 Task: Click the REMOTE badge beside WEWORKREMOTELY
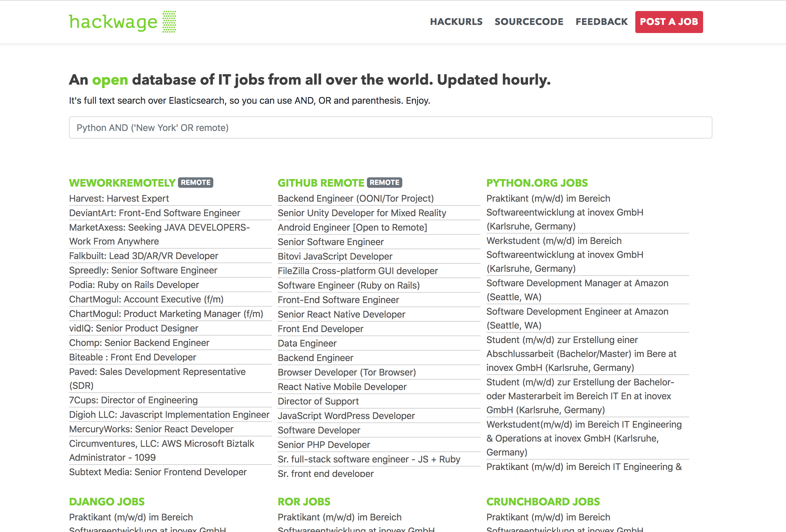coord(195,182)
